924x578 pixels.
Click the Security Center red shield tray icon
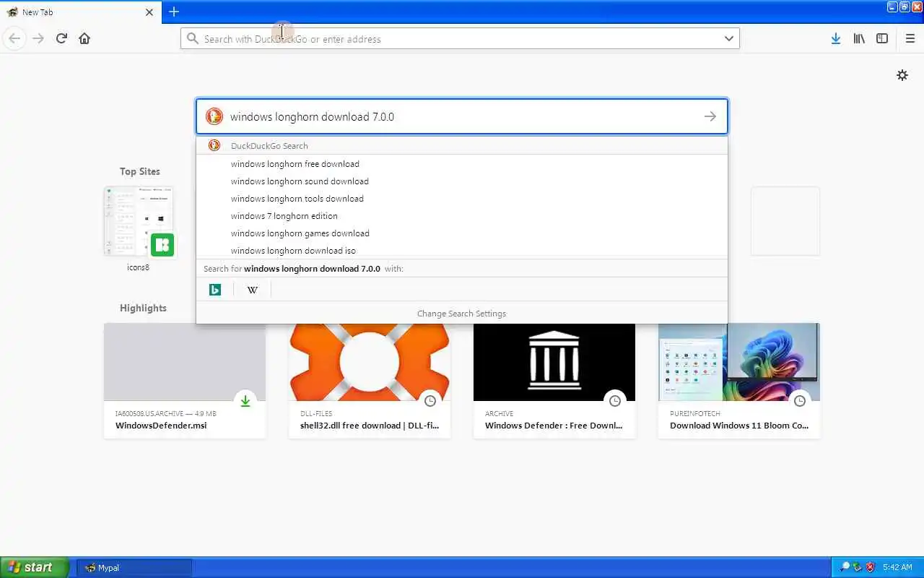tap(871, 568)
